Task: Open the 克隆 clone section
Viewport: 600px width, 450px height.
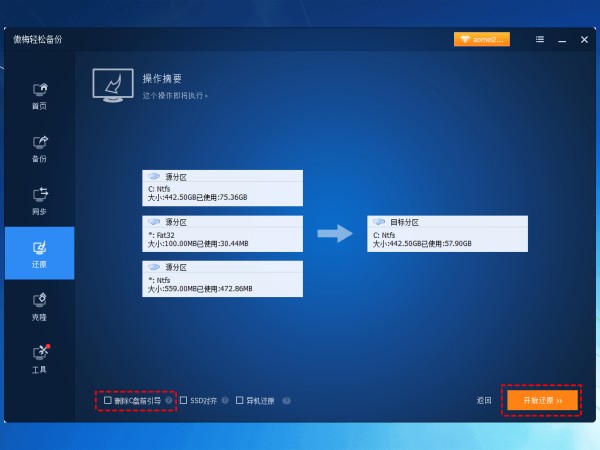Action: (x=39, y=307)
